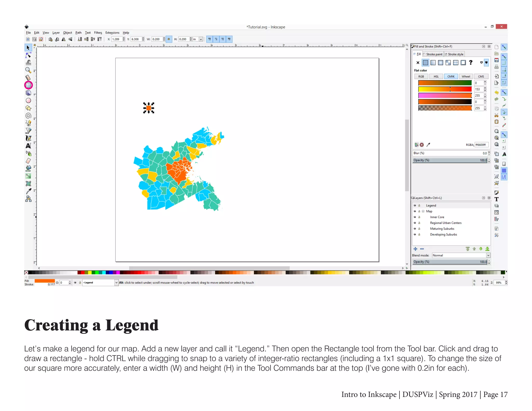This screenshot has width=532, height=411.
Task: Activate the Text tool letter A
Action: pyautogui.click(x=28, y=146)
